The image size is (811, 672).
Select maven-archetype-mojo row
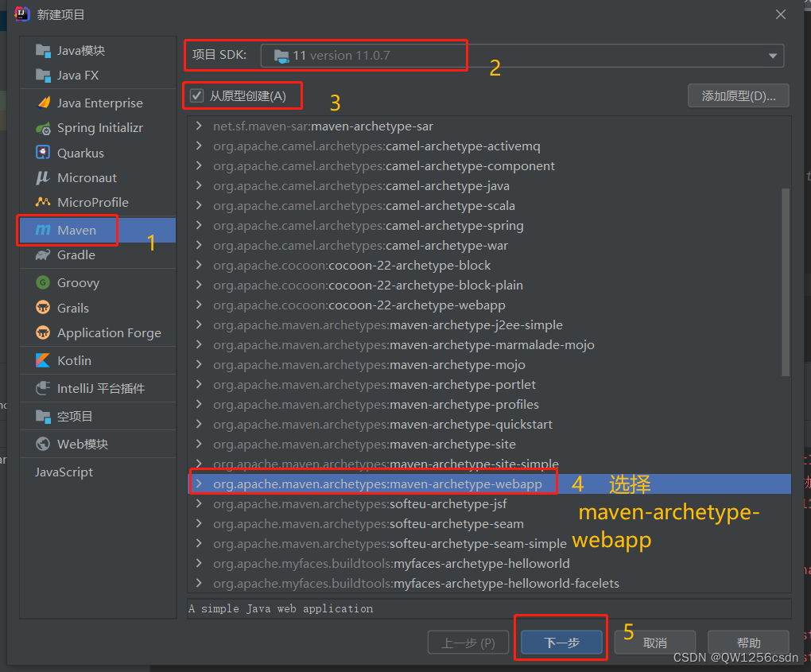489,365
